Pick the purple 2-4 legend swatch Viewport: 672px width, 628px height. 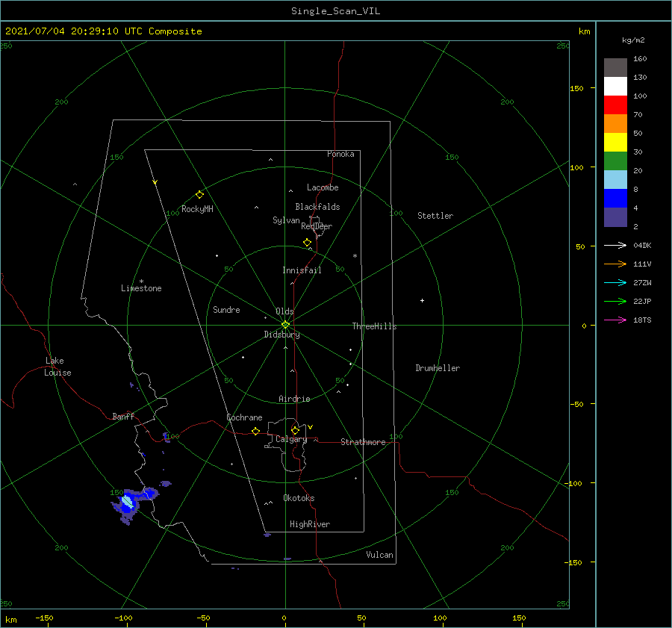615,217
